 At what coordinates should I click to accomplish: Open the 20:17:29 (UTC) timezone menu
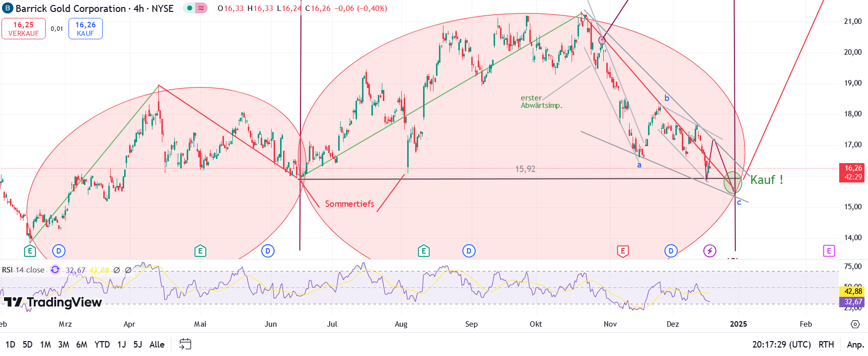pos(782,344)
